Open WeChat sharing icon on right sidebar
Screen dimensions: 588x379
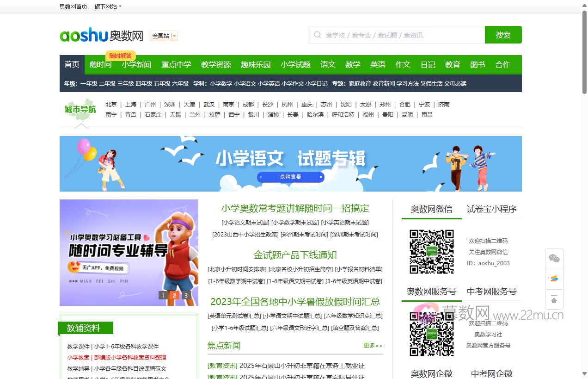pyautogui.click(x=554, y=258)
